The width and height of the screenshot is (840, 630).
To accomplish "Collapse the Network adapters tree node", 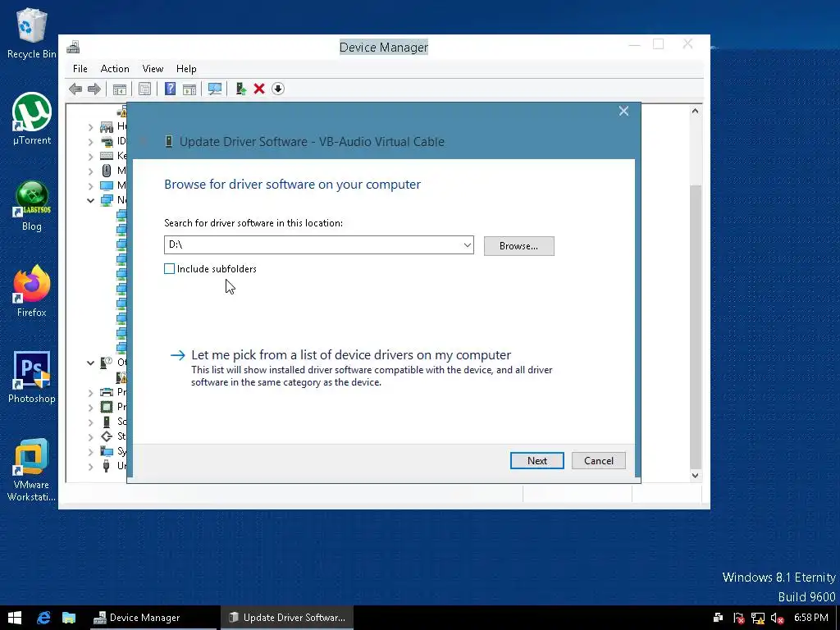I will click(90, 200).
